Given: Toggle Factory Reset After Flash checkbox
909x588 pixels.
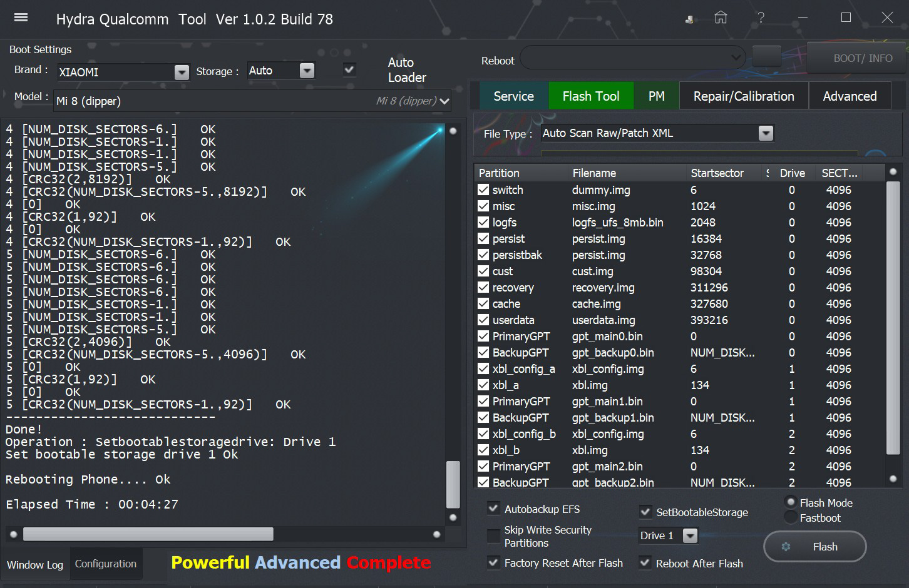Looking at the screenshot, I should pyautogui.click(x=493, y=562).
